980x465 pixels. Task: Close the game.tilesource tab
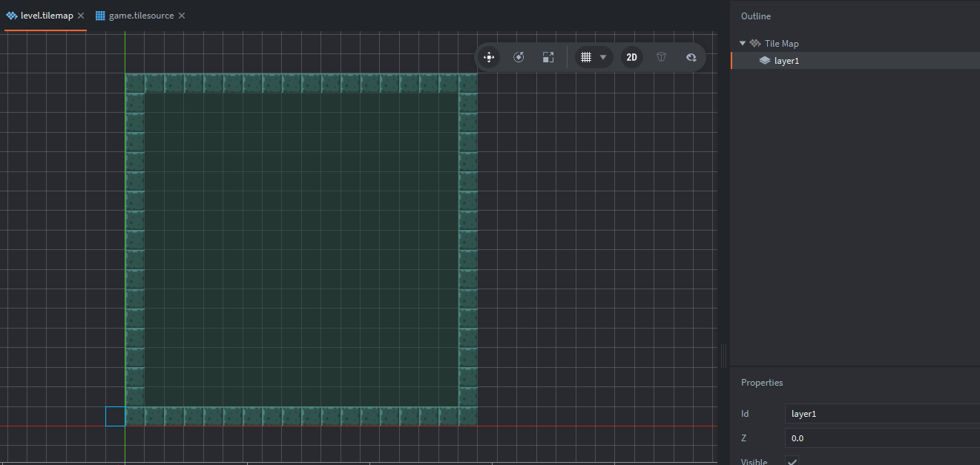[182, 16]
